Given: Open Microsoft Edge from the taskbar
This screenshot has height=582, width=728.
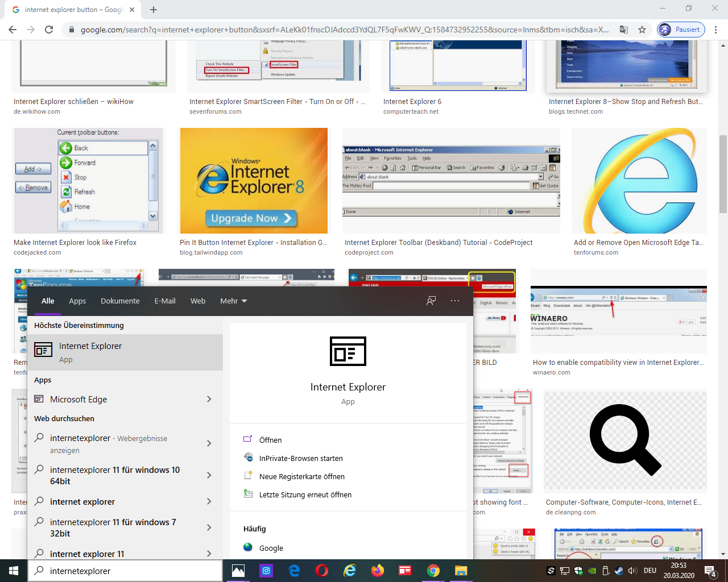Looking at the screenshot, I should pyautogui.click(x=294, y=571).
